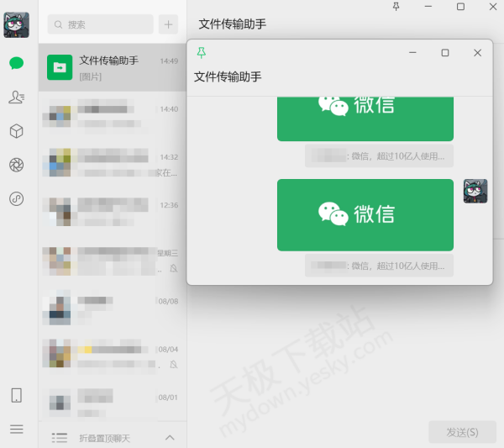Click sender avatar beside the message

[x=475, y=192]
